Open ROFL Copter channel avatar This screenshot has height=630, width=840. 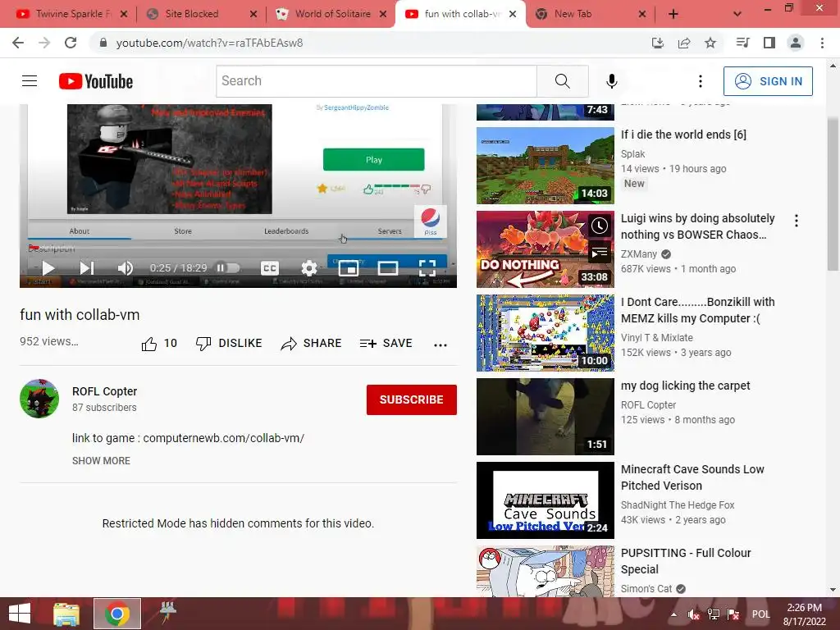click(39, 399)
